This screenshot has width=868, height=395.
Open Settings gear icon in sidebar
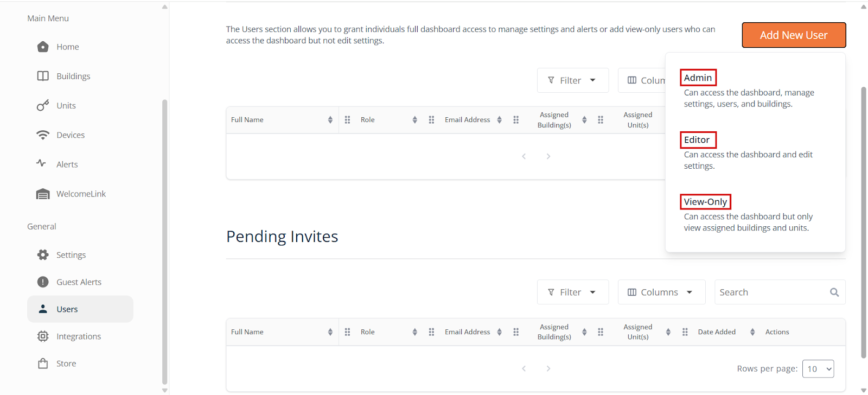[43, 255]
